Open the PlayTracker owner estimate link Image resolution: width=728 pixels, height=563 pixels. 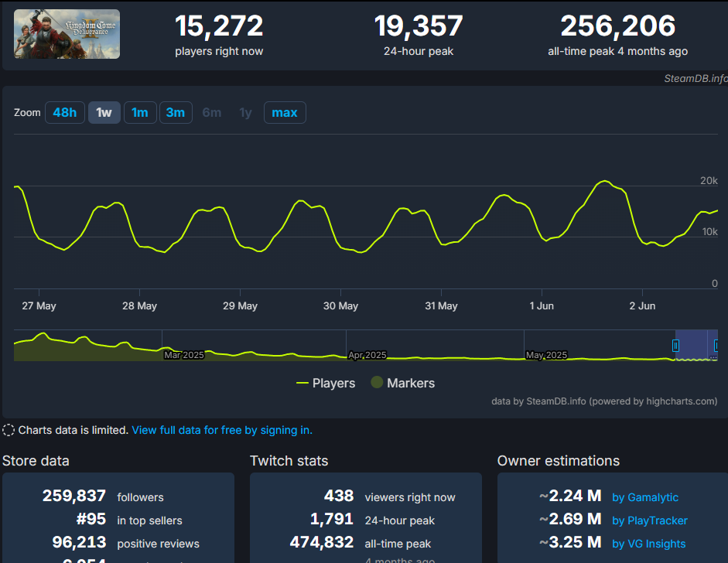point(650,520)
